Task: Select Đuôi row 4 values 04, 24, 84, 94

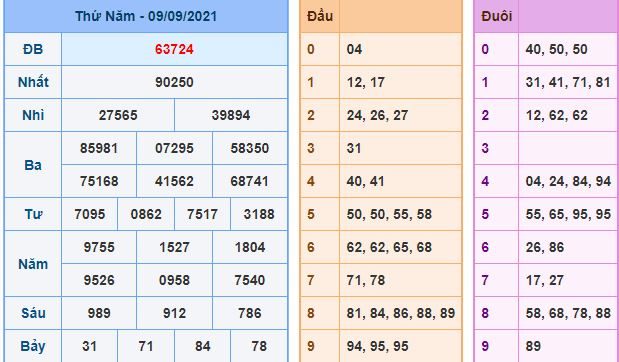Action: 568,181
